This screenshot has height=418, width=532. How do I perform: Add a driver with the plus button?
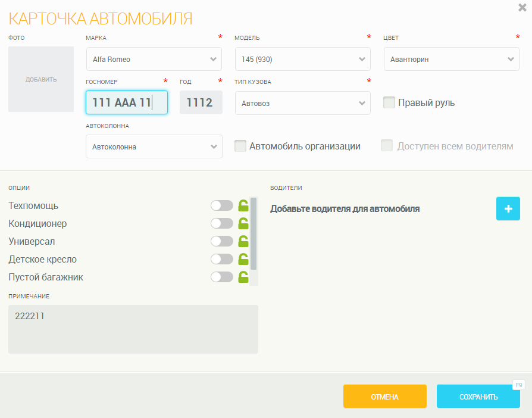click(508, 209)
